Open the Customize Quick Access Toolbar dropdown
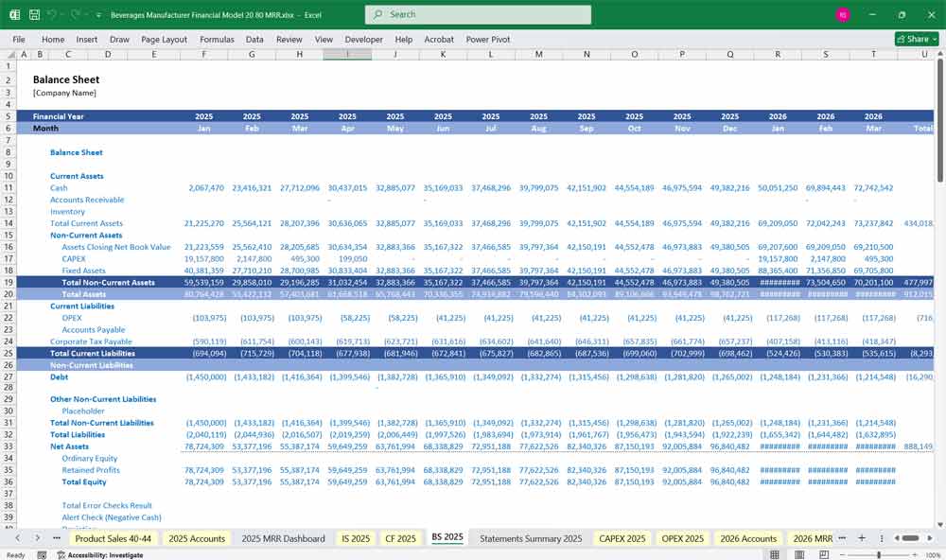This screenshot has height=560, width=946. click(97, 14)
